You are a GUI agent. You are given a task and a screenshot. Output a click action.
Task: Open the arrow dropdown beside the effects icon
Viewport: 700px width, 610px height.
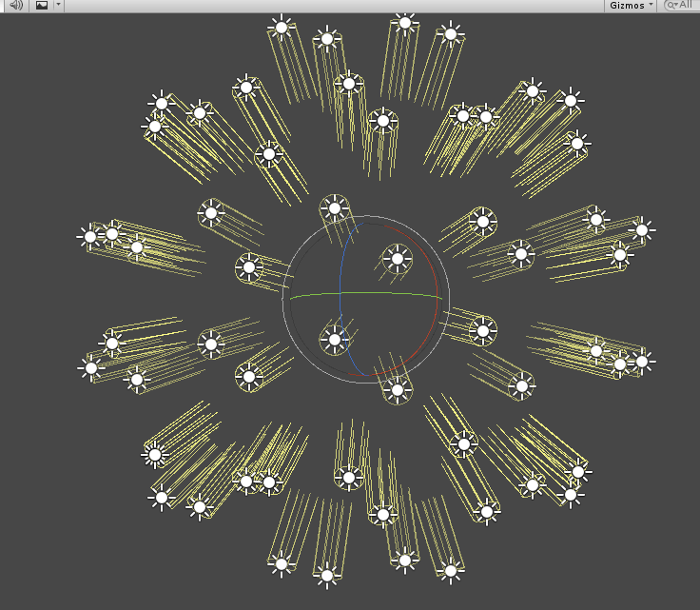click(58, 5)
